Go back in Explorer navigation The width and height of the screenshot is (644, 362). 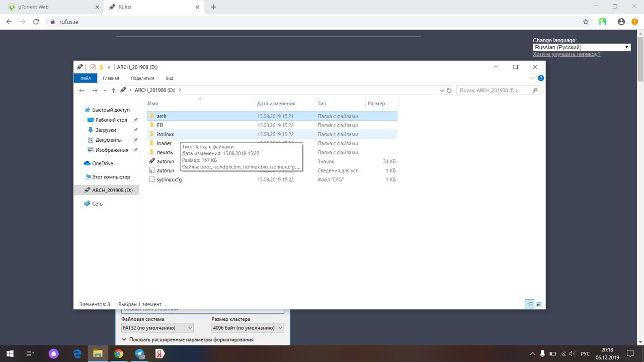(x=82, y=90)
